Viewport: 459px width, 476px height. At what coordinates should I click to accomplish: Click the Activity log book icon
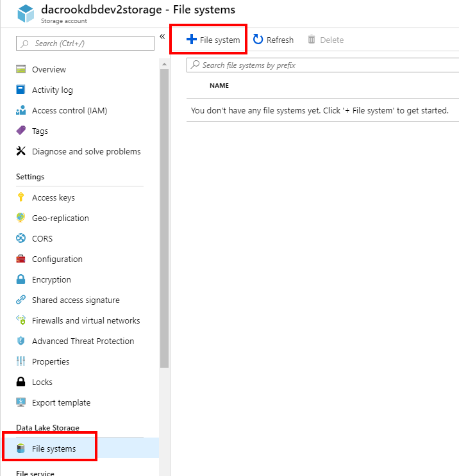tap(21, 90)
